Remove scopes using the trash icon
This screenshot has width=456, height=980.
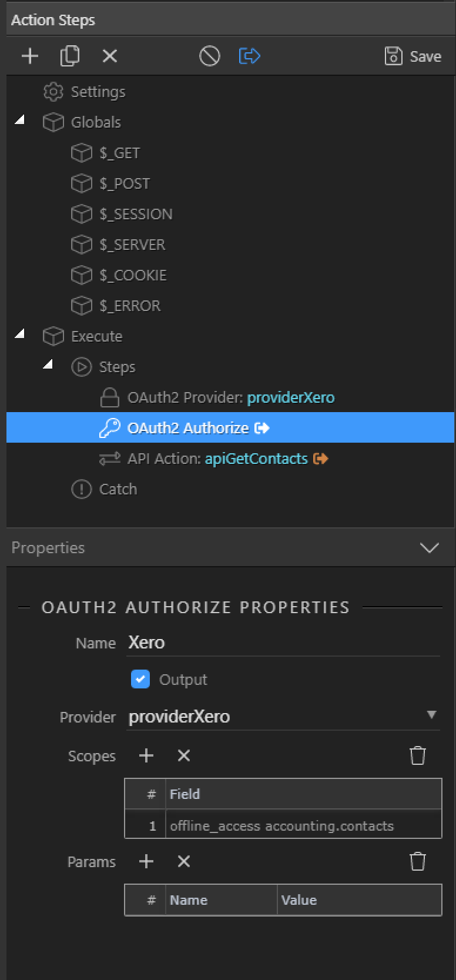418,755
